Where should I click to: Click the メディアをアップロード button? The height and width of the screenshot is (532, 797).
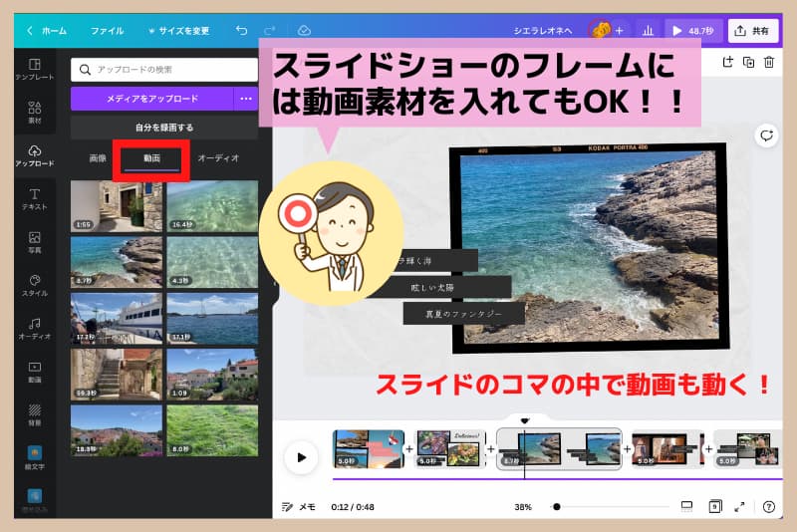point(152,99)
